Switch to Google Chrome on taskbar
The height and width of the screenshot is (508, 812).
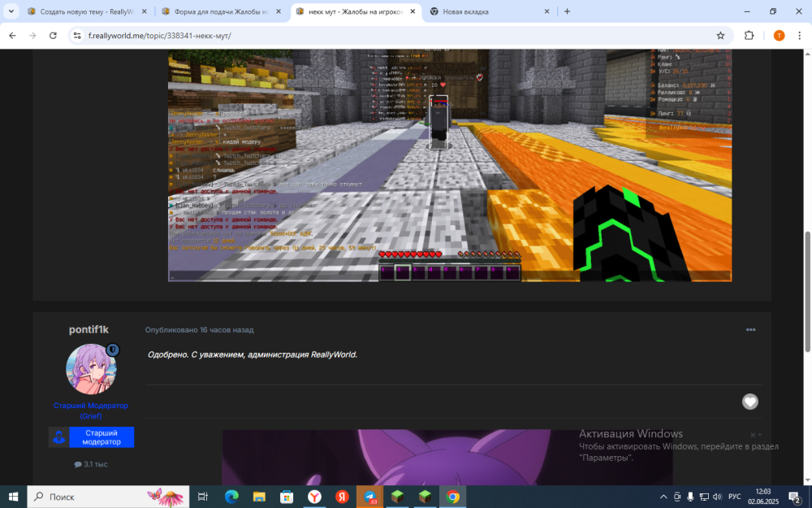pyautogui.click(x=452, y=497)
